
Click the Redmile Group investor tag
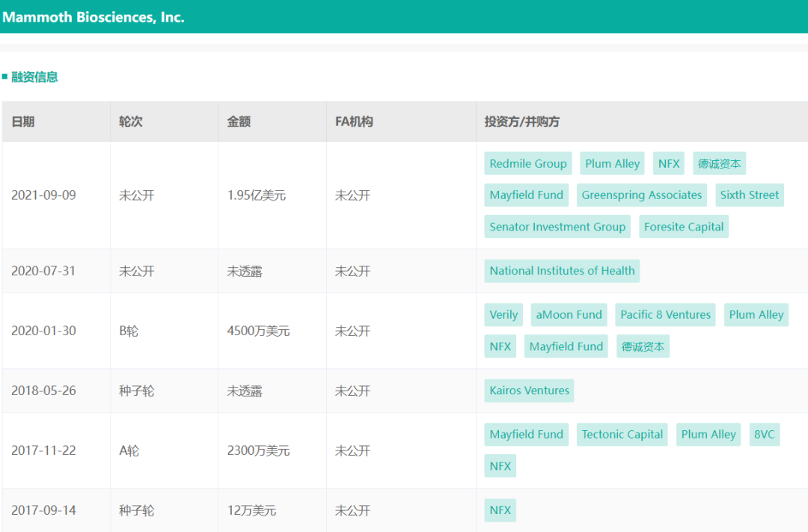[528, 164]
